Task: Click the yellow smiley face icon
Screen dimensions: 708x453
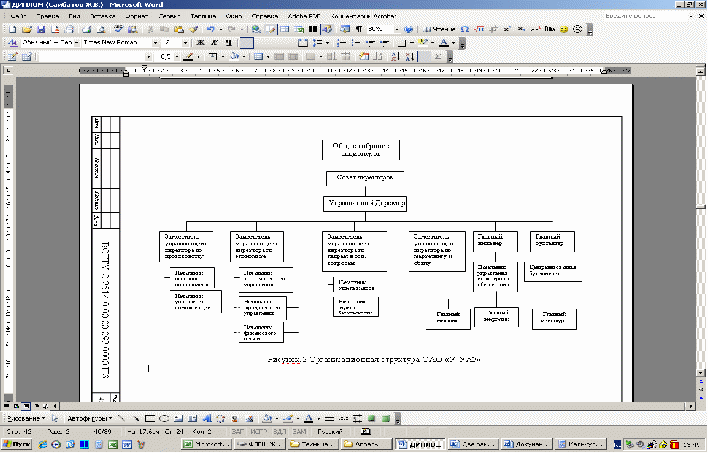Action: point(564,29)
